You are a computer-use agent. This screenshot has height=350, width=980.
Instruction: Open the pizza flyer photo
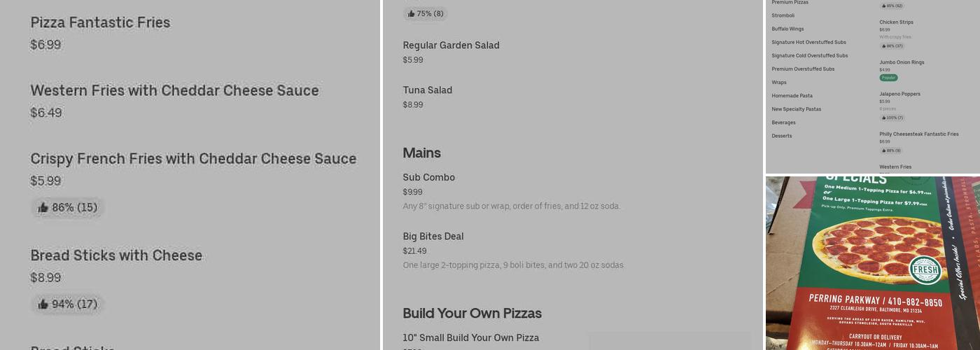click(x=872, y=263)
